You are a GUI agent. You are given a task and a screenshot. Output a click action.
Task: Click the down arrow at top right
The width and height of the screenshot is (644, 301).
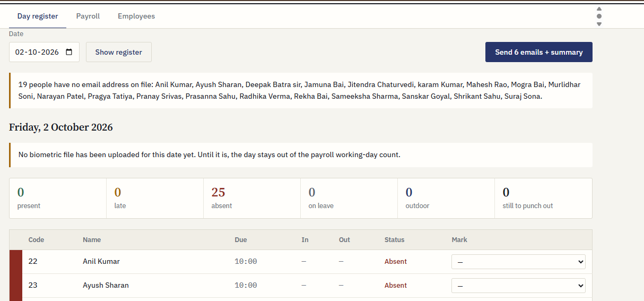(599, 24)
